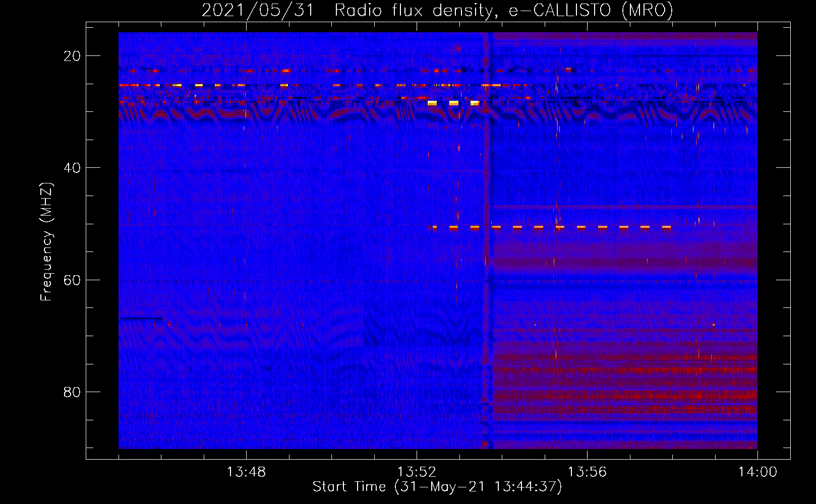816x504 pixels.
Task: Click the 'Start Time (31-May-21 13:44:37)' label
Action: click(437, 487)
